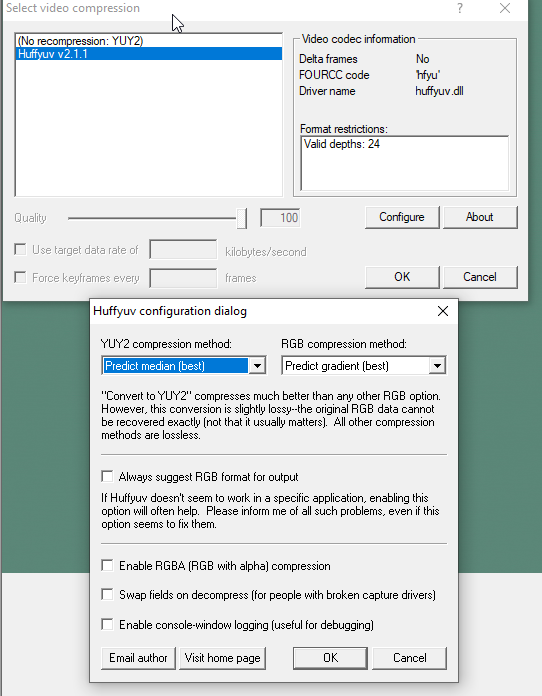Close the Huffyuv configuration dialog
The image size is (542, 696).
(443, 311)
